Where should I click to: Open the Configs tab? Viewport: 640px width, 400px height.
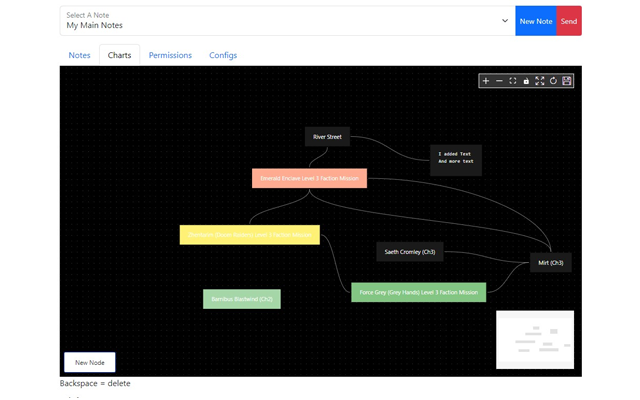tap(223, 55)
